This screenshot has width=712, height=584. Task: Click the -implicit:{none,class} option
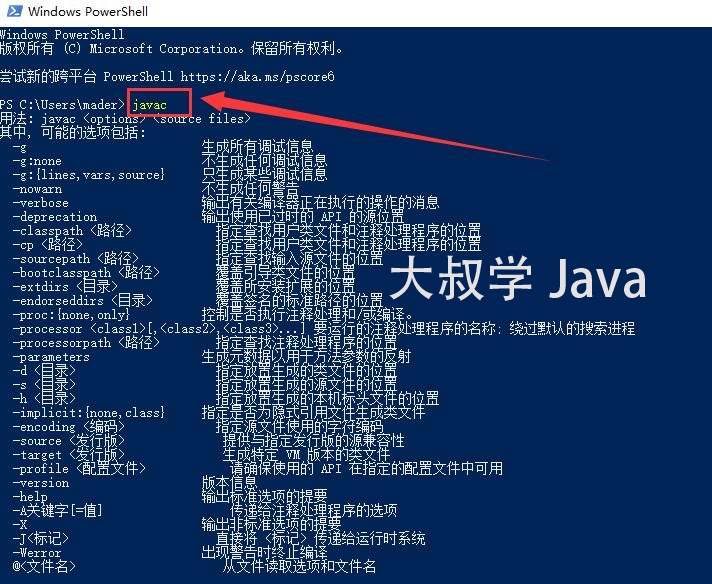(x=89, y=413)
